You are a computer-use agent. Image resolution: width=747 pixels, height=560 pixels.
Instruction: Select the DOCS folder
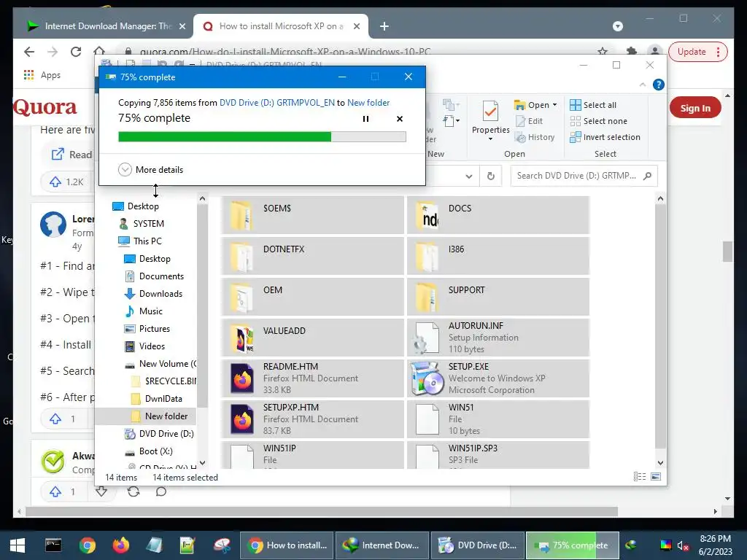tap(498, 215)
